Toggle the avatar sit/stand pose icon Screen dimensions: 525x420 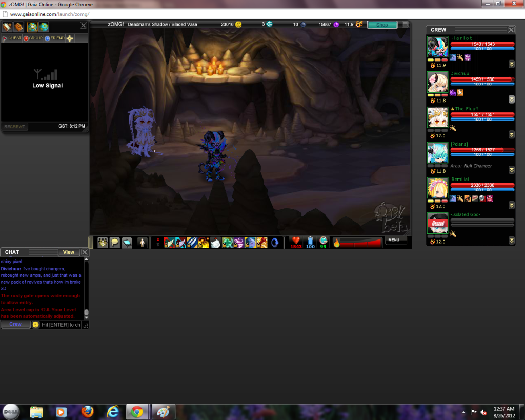(142, 243)
